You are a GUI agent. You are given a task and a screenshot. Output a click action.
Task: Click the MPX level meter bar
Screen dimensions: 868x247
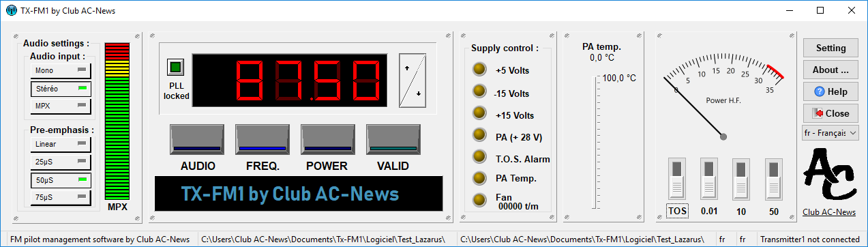[x=117, y=121]
